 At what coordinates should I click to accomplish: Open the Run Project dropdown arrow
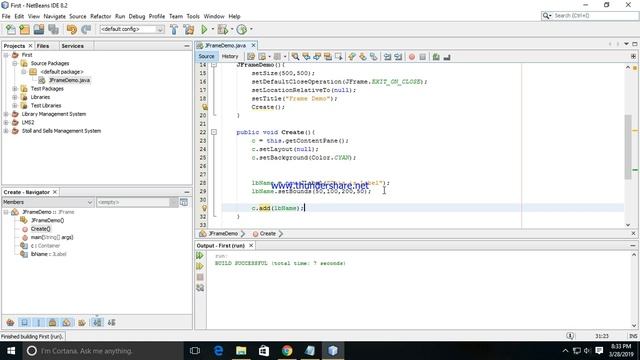[x=212, y=29]
